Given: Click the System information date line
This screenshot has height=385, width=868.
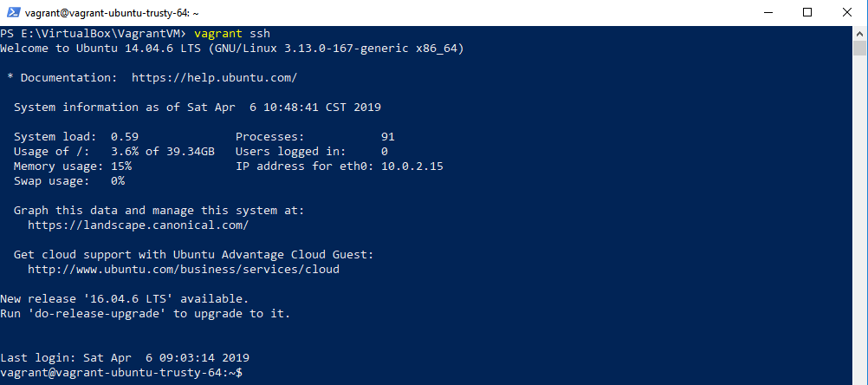Looking at the screenshot, I should click(197, 108).
